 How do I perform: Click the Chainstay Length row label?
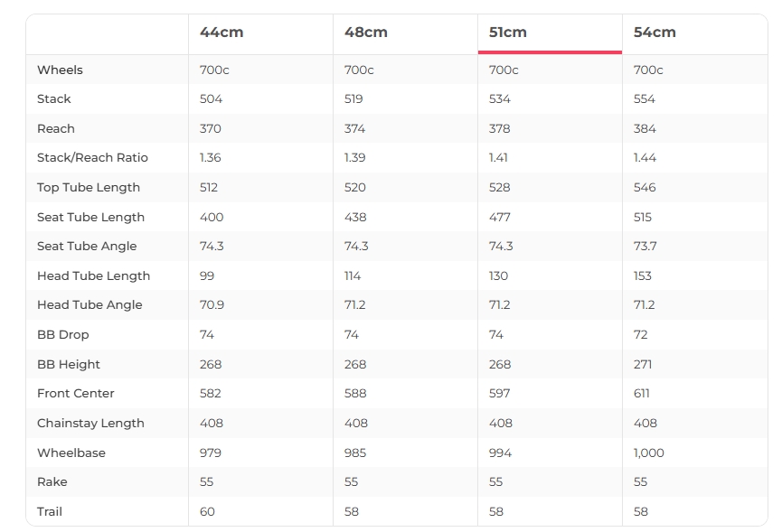(90, 424)
